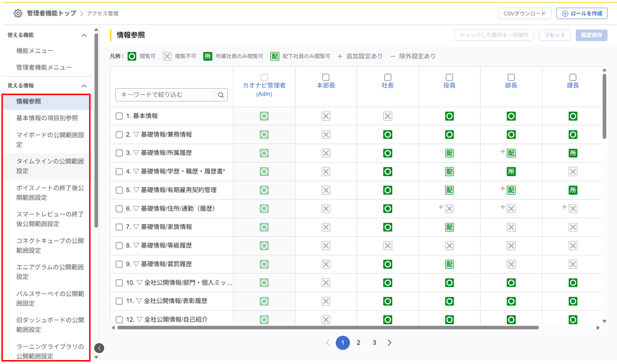Click the ロールを作成 button
Screen dimensions: 617x364
(582, 14)
